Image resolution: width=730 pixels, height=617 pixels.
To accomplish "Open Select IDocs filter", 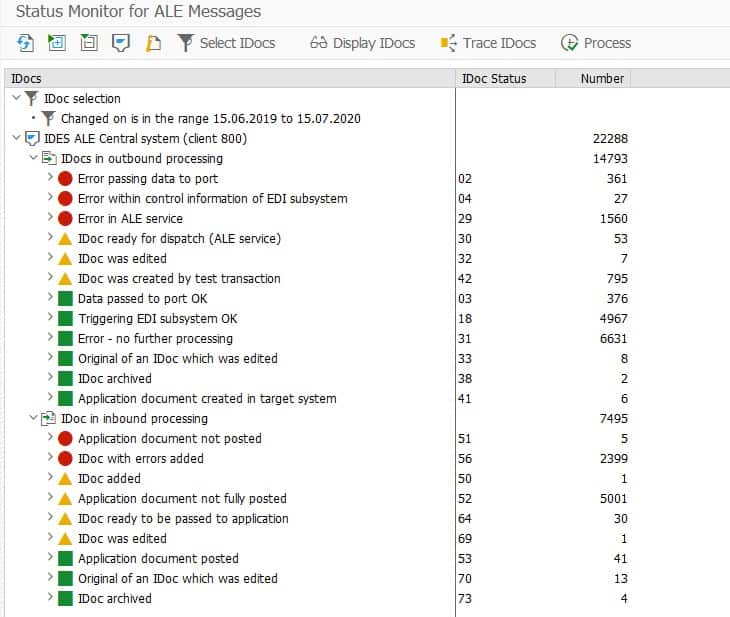I will pos(227,43).
